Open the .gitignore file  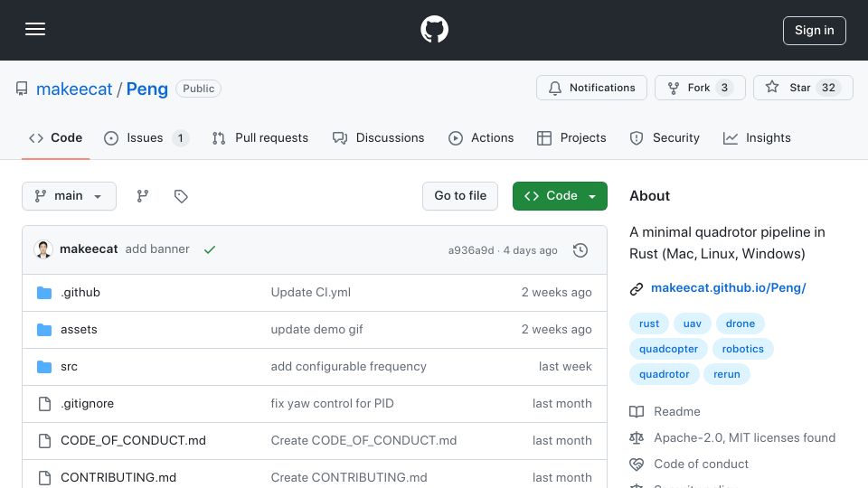click(x=88, y=403)
